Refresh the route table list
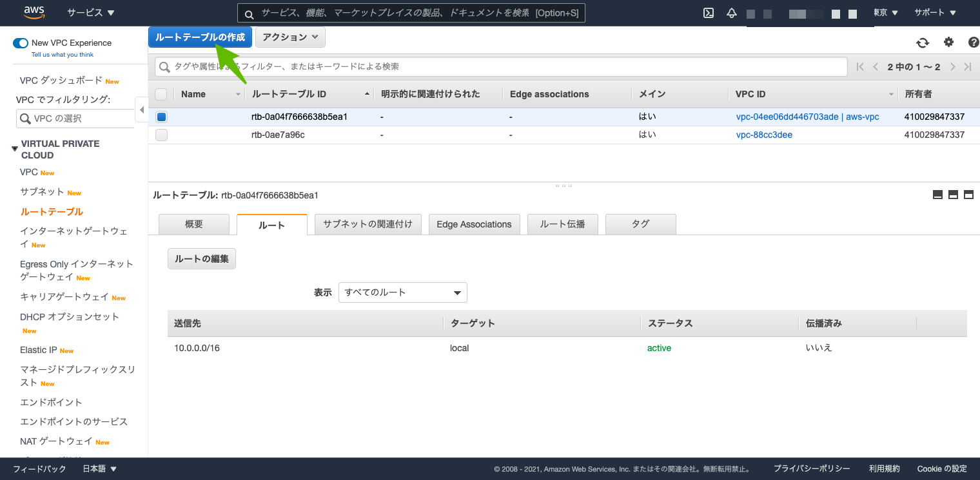 (923, 43)
